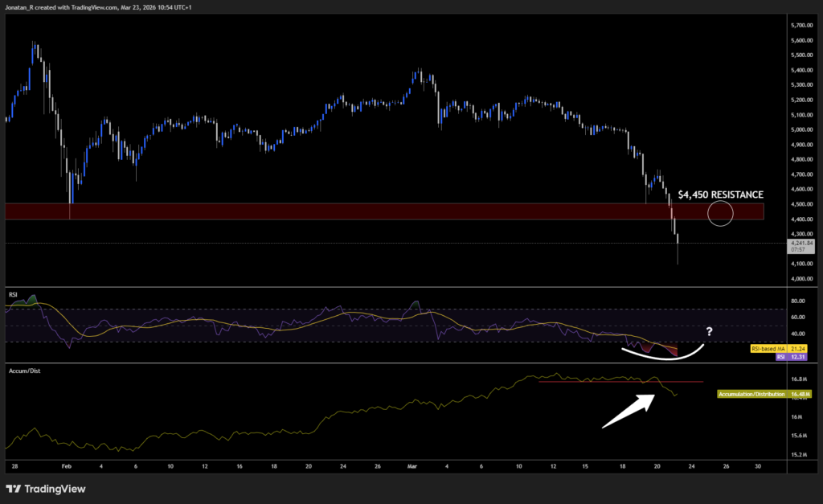The width and height of the screenshot is (823, 504).
Task: Select the question mark annotation above the RSI curve
Action: [x=708, y=330]
